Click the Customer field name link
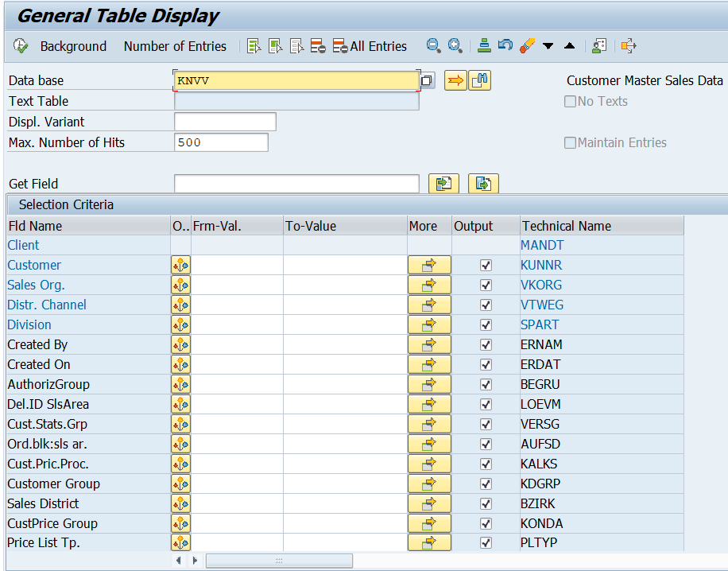The image size is (728, 571). coord(34,266)
